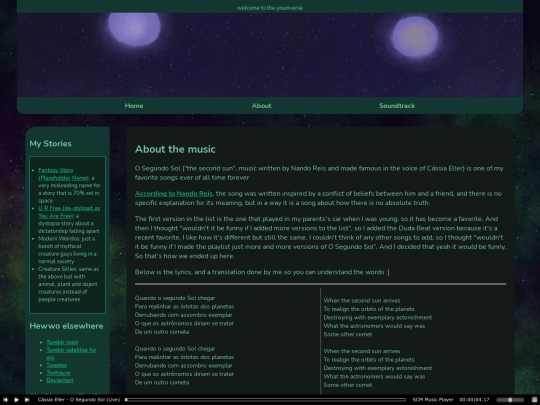Image resolution: width=540 pixels, height=405 pixels.
Task: Skip to the next track in music player
Action: (27, 399)
